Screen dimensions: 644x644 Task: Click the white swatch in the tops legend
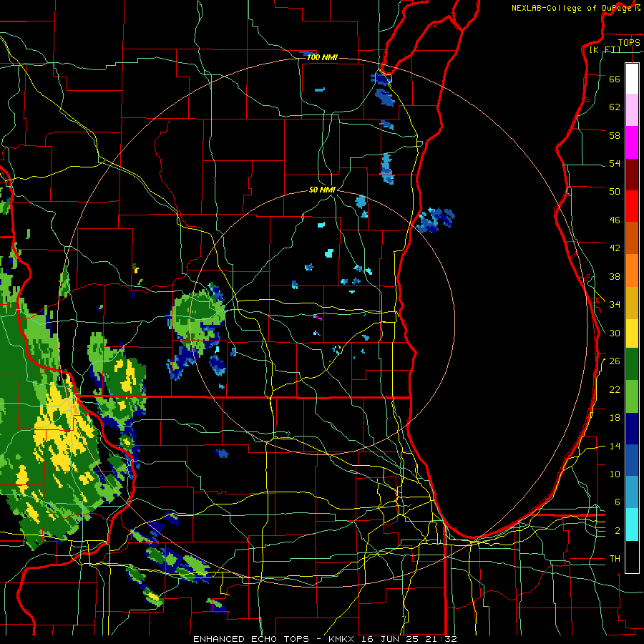click(632, 79)
